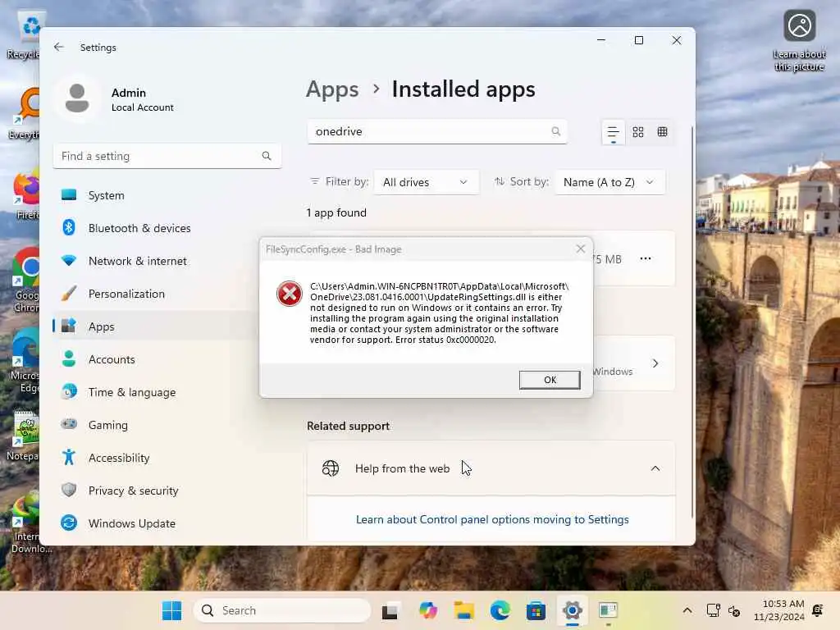Collapse the Help from the web section

tap(655, 468)
